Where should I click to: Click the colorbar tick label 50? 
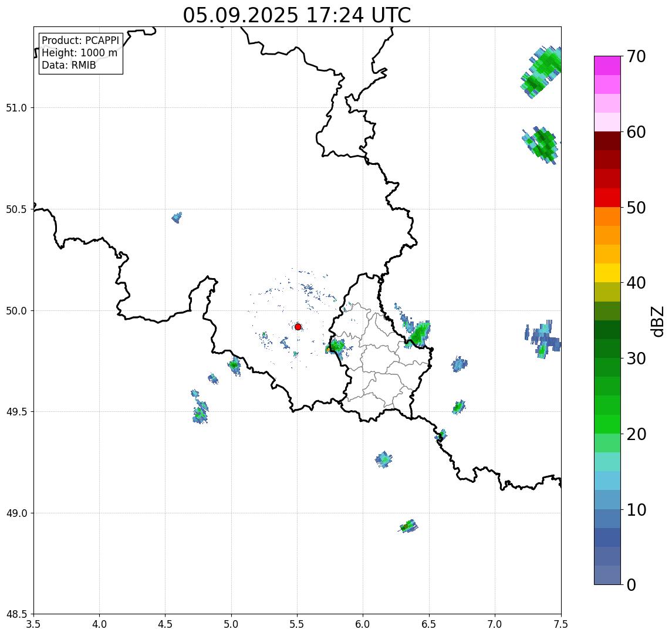636,208
